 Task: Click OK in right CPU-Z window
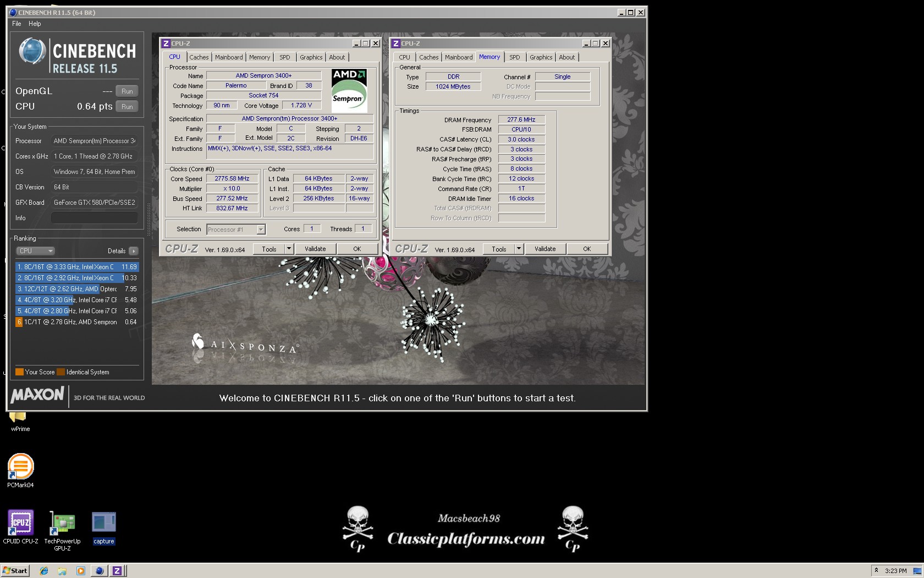click(x=587, y=249)
